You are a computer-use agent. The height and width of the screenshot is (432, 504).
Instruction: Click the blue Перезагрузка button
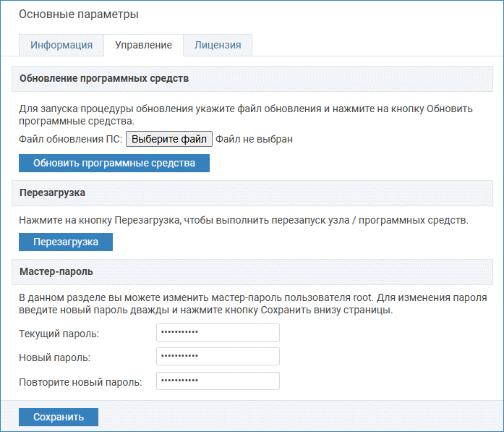(66, 241)
